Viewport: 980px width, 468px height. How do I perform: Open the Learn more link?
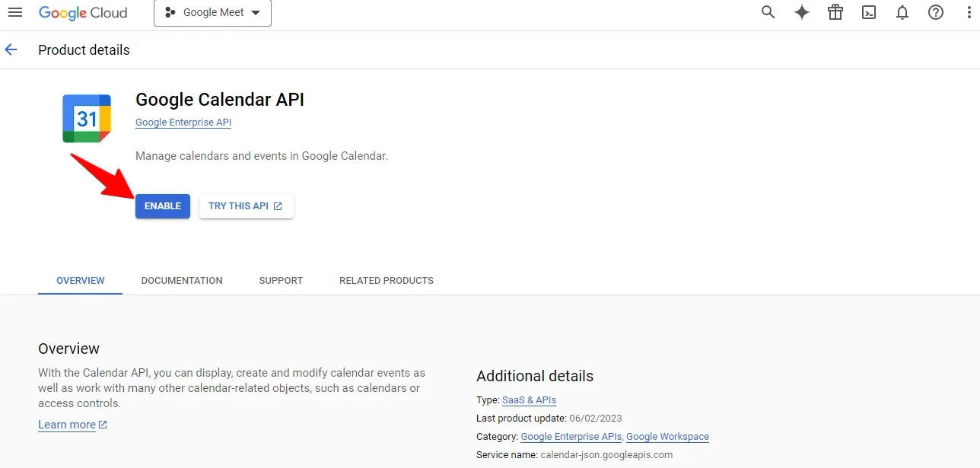[x=73, y=425]
